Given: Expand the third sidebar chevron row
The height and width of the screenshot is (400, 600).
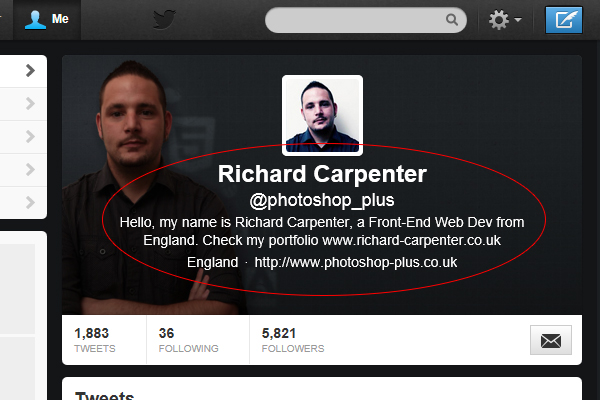Looking at the screenshot, I should click(23, 137).
